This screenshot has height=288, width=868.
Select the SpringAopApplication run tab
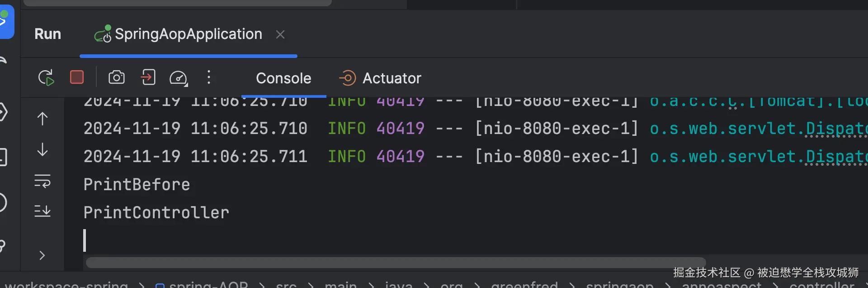click(x=188, y=34)
